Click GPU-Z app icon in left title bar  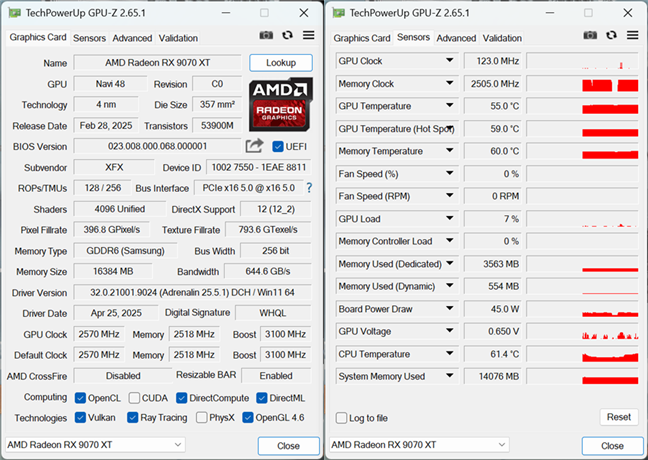click(x=14, y=13)
